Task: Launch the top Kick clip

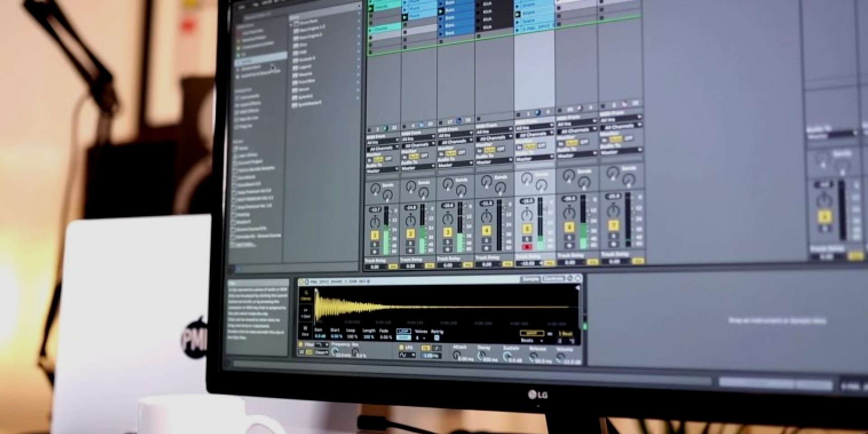Action: tap(478, 5)
